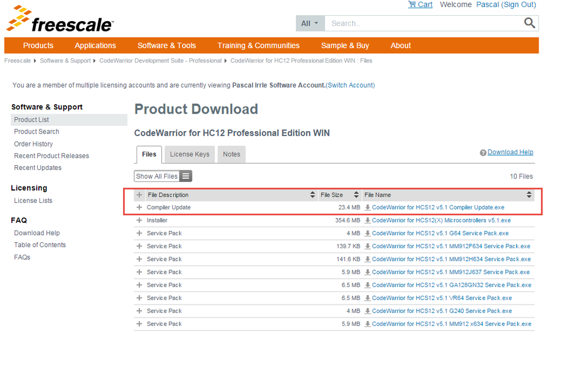
Task: Click Software & Support breadcrumb
Action: tap(65, 61)
